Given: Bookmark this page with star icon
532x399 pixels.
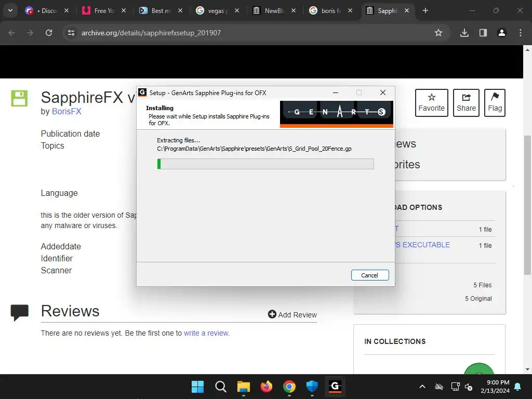Looking at the screenshot, I should [438, 33].
